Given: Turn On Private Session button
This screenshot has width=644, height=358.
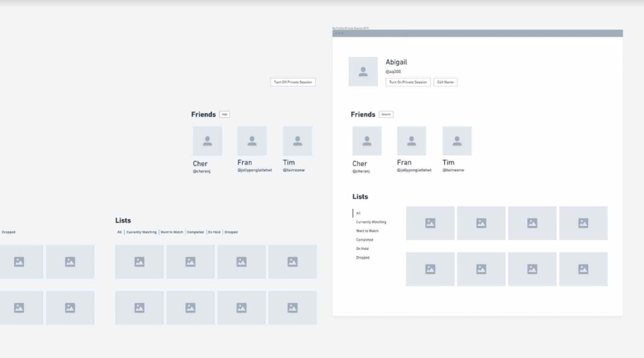Looking at the screenshot, I should [408, 82].
